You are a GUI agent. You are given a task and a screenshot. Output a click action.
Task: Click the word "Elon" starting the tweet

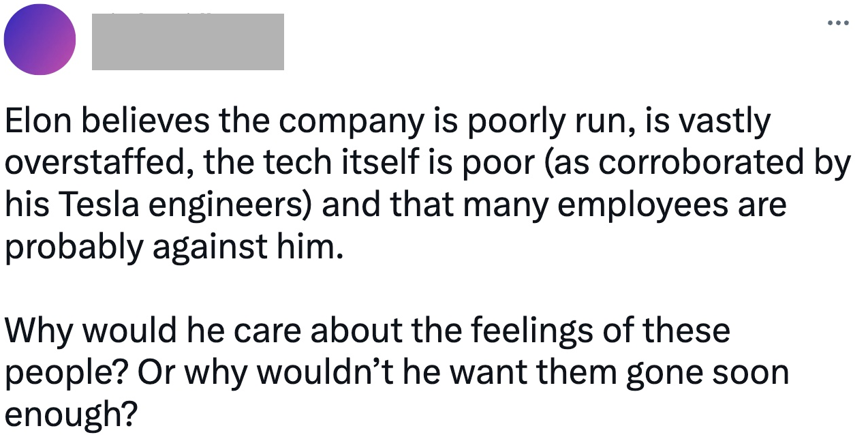coord(34,123)
